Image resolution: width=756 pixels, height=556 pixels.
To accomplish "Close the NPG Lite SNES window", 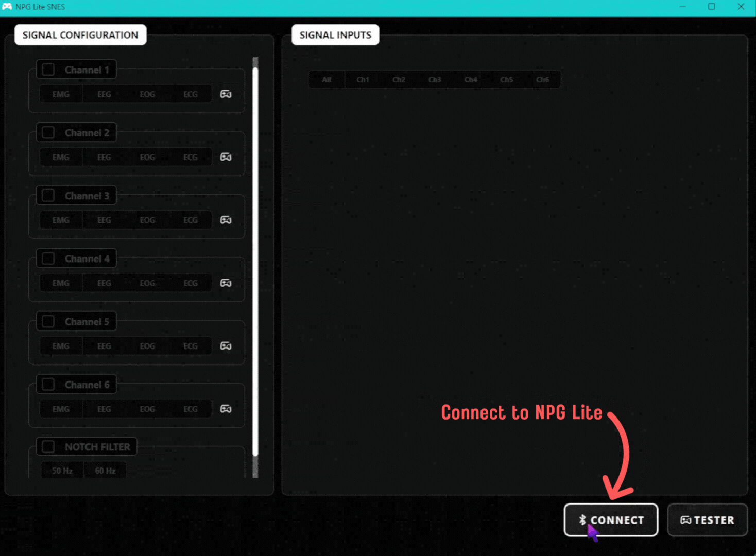I will (x=741, y=7).
